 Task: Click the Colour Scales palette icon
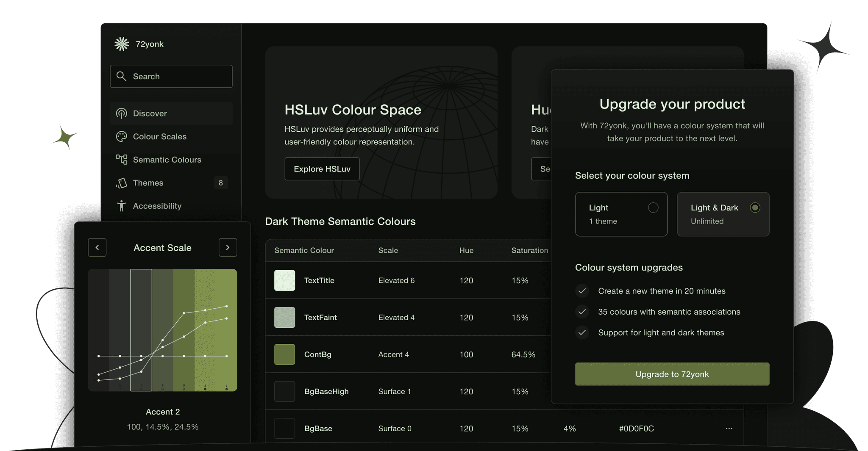click(122, 136)
